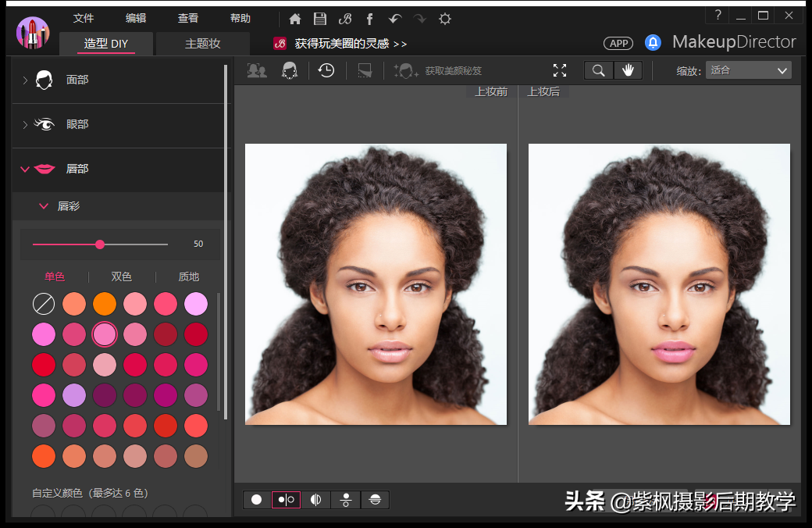Switch to the 主题妆 tab
Viewport: 812px width, 528px height.
point(202,44)
